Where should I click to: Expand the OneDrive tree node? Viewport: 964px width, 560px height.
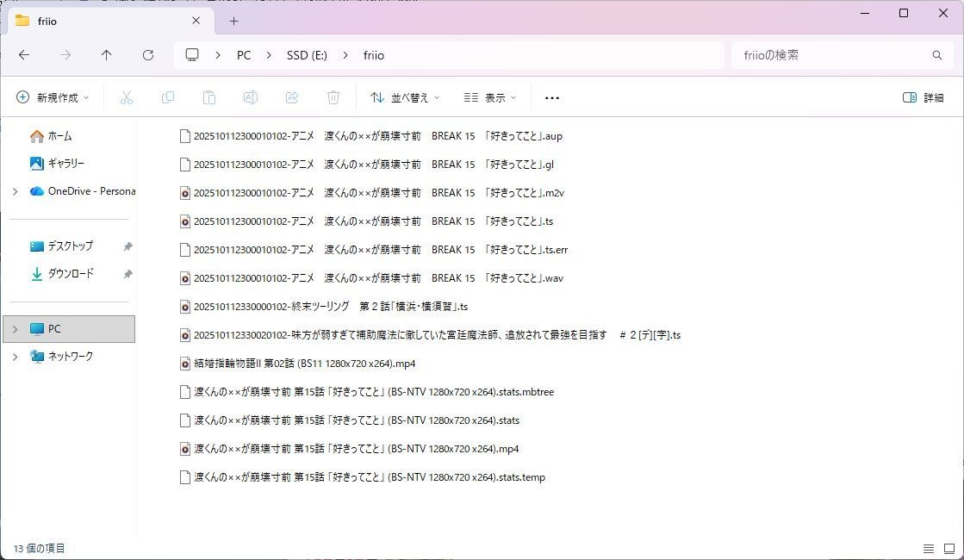[15, 191]
